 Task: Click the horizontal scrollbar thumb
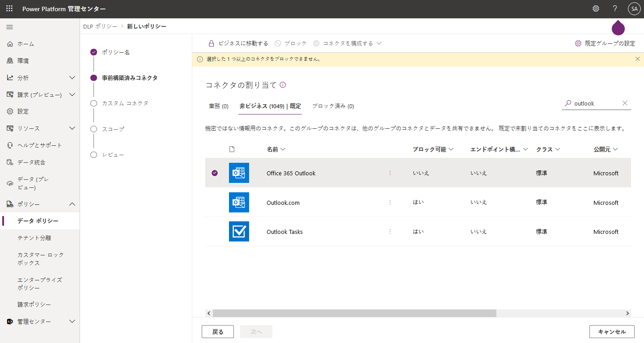pos(354,313)
